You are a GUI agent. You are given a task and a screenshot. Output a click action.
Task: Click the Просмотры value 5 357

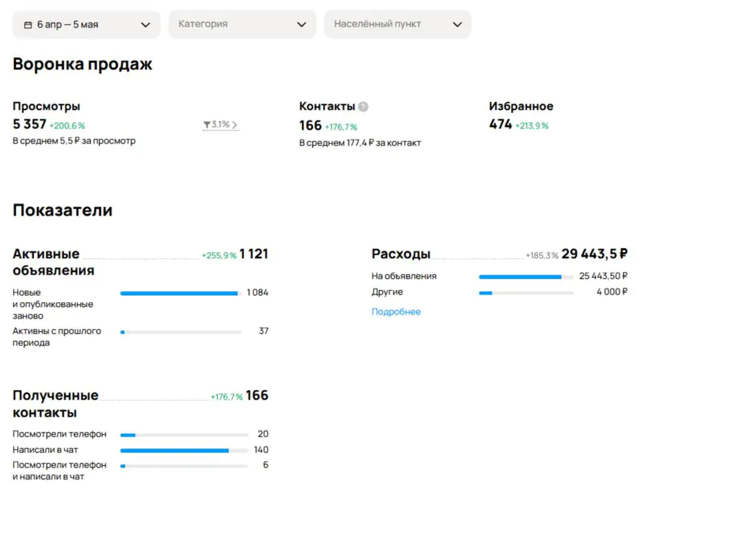[x=29, y=124]
